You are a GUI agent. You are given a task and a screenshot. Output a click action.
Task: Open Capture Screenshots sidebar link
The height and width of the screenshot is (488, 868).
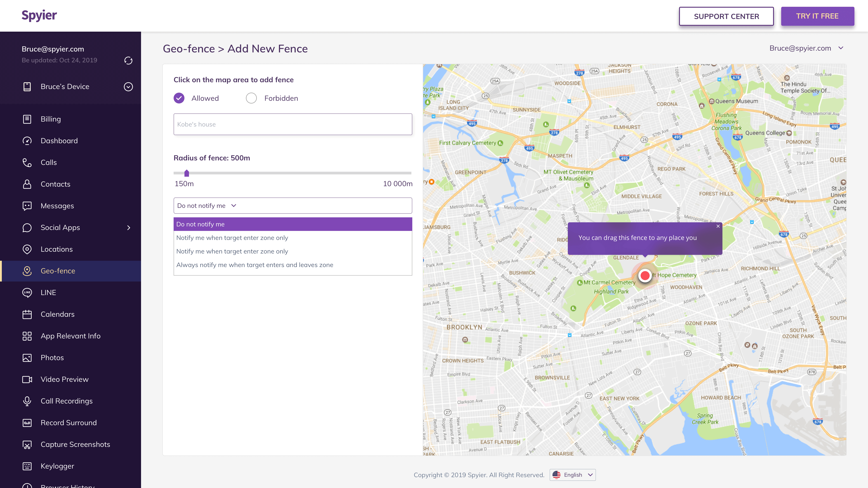pos(75,445)
